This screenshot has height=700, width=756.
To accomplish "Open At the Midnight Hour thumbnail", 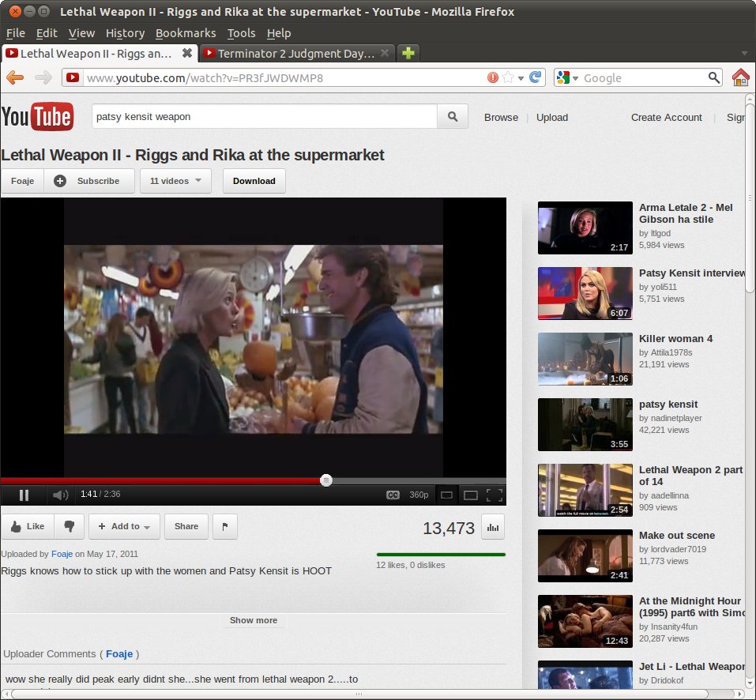I will pos(585,621).
